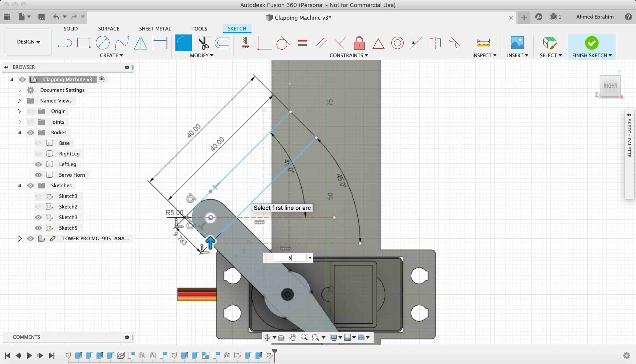
Task: Switch to the SOLID tab
Action: coord(71,28)
